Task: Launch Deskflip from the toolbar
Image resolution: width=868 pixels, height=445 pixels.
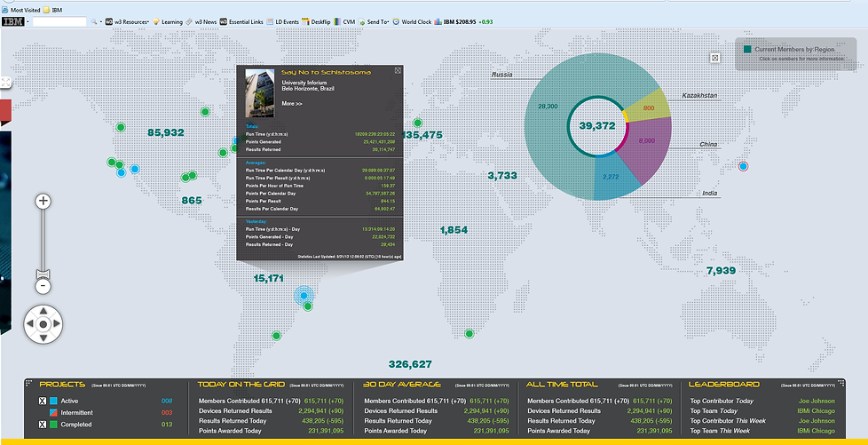Action: pos(316,21)
